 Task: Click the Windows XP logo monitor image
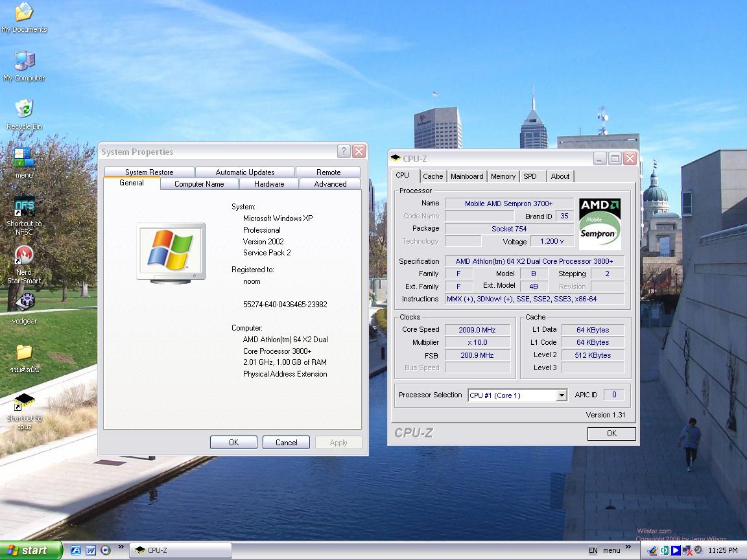coord(171,253)
